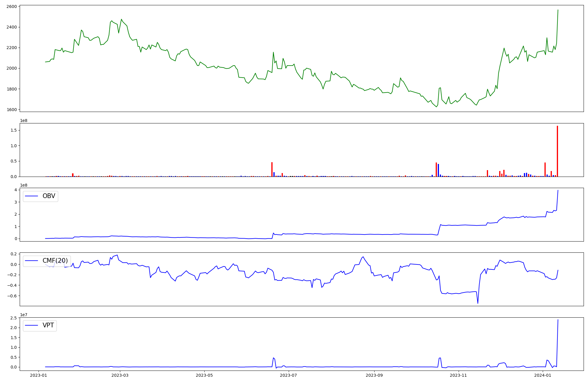Viewport: 588px width, 382px height.
Task: Click the CMF(20) legend label
Action: (55, 261)
